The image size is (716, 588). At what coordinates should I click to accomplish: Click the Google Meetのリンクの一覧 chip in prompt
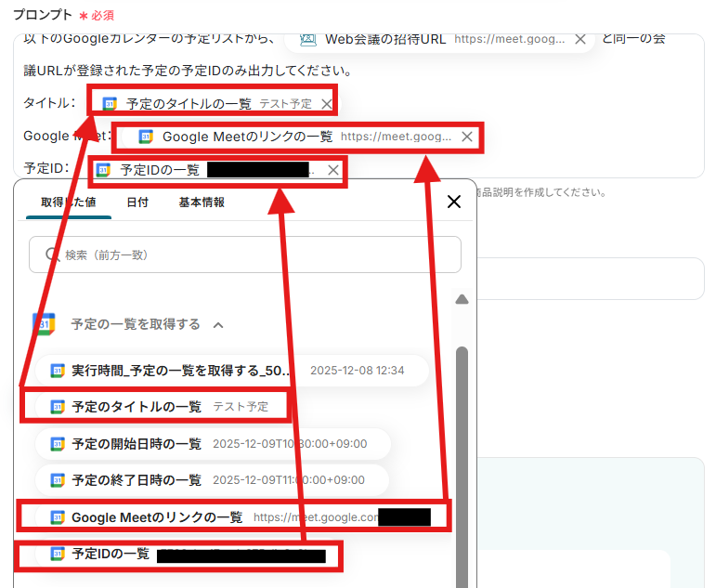pos(301,137)
